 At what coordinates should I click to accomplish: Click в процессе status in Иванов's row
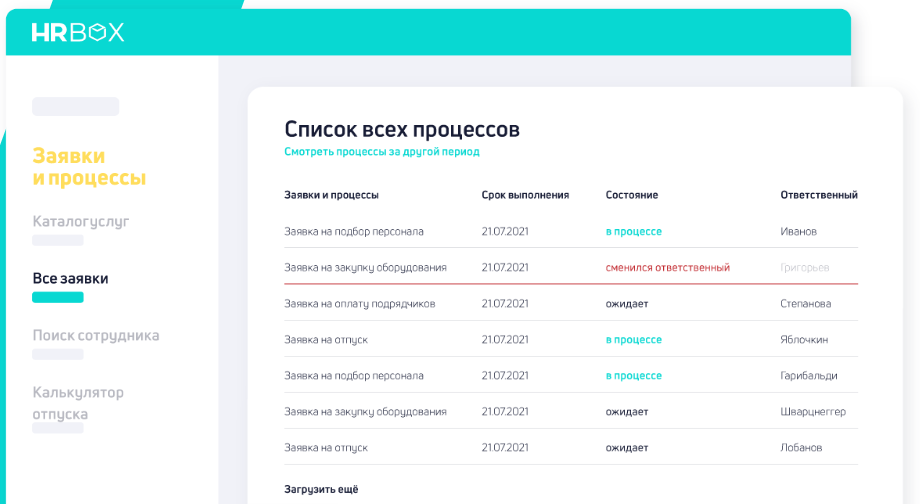click(x=633, y=231)
